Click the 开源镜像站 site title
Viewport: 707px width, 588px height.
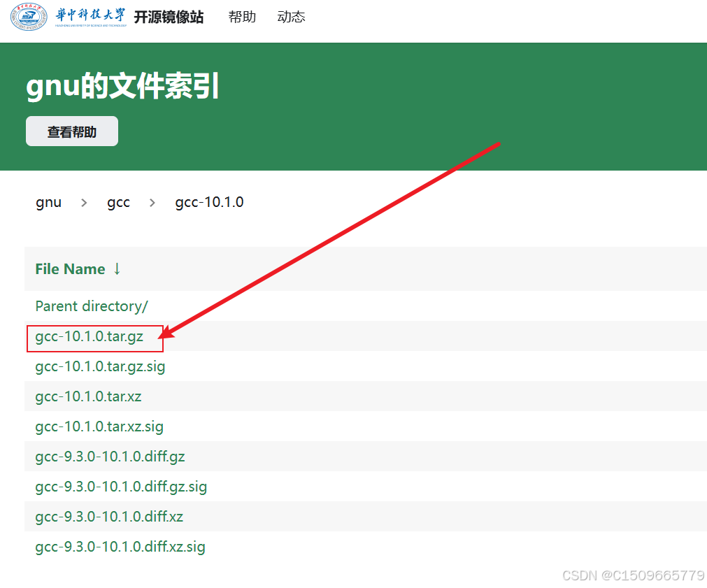pos(168,17)
